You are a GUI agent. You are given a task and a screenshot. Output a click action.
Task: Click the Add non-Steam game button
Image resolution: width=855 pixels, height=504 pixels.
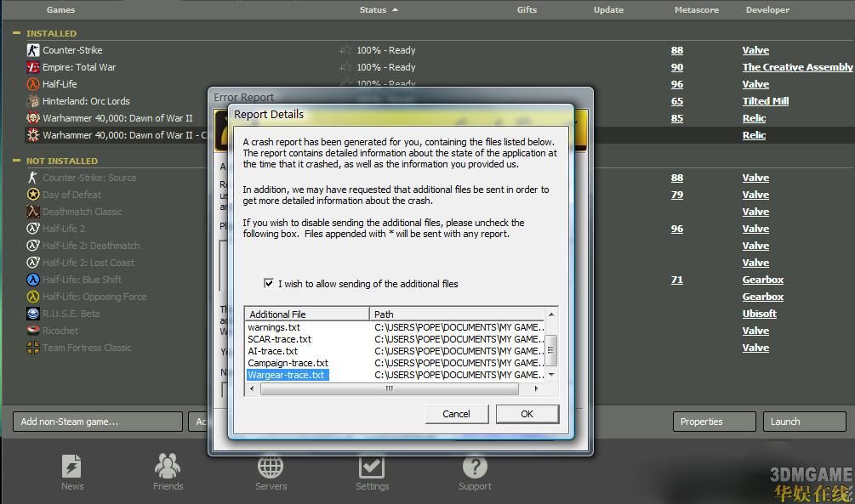point(98,422)
